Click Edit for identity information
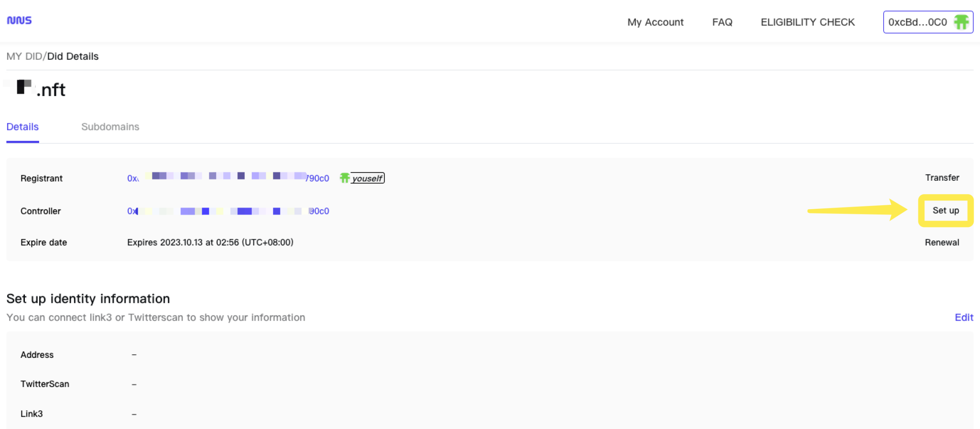 [963, 317]
